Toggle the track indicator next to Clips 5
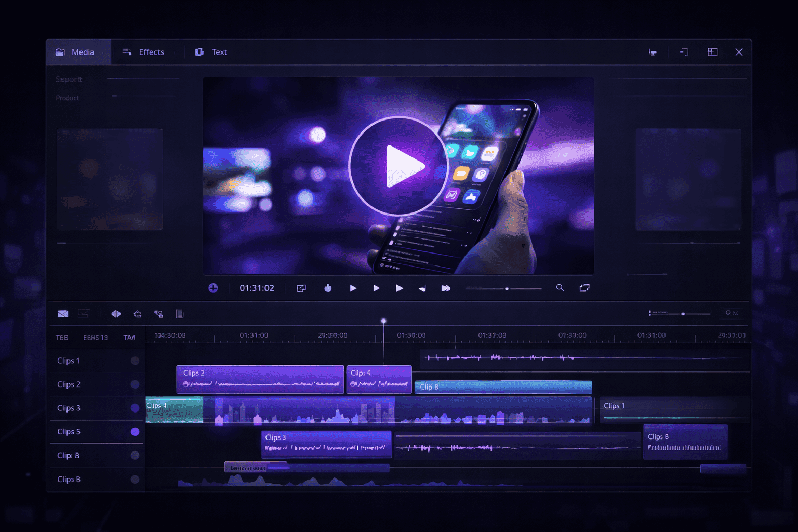This screenshot has height=532, width=798. [135, 432]
